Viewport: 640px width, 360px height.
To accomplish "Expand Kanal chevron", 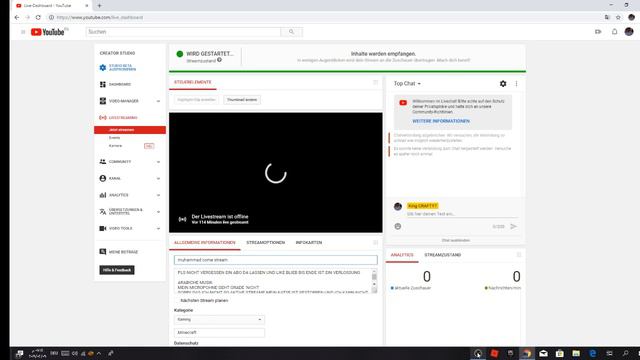I will [158, 179].
